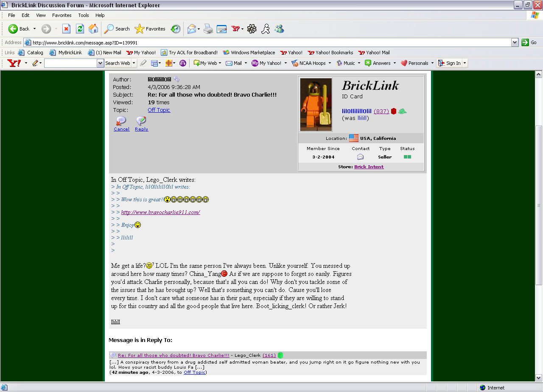543x392 pixels.
Task: Click the Edit page toolbar icon
Action: (222, 29)
